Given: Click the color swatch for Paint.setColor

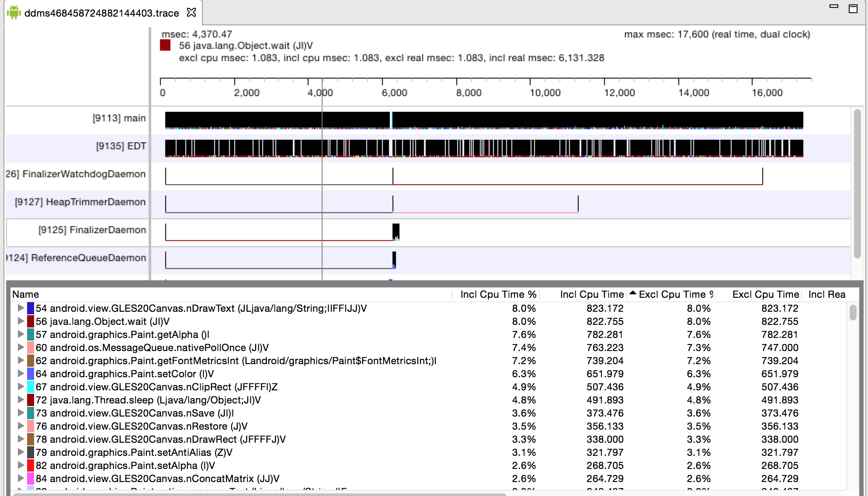Looking at the screenshot, I should point(31,374).
